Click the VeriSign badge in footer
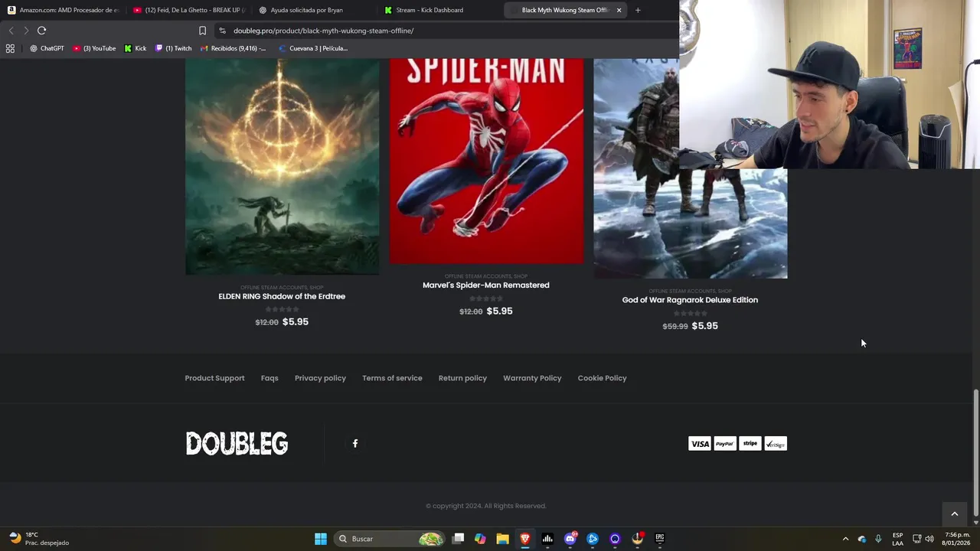Viewport: 980px width, 551px height. 776,444
